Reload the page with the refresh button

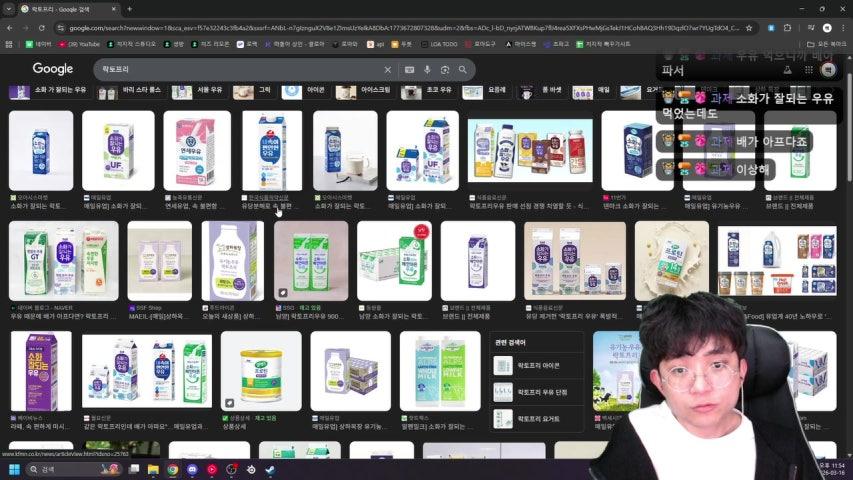point(42,28)
